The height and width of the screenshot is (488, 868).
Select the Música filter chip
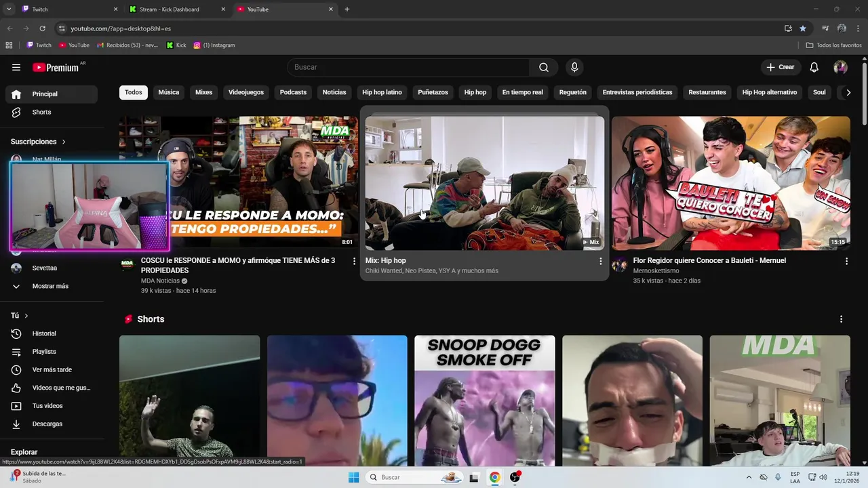coord(169,92)
